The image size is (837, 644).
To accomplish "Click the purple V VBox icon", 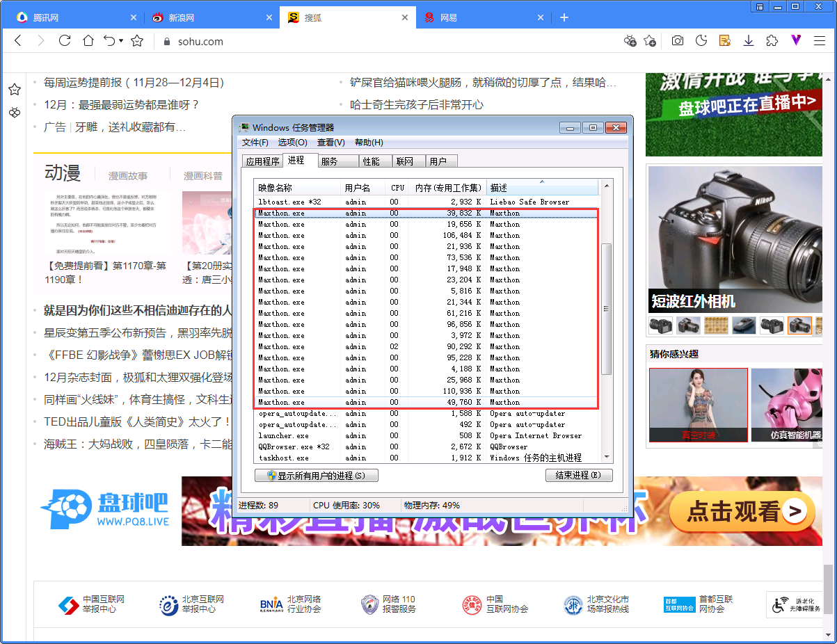I will click(x=796, y=41).
